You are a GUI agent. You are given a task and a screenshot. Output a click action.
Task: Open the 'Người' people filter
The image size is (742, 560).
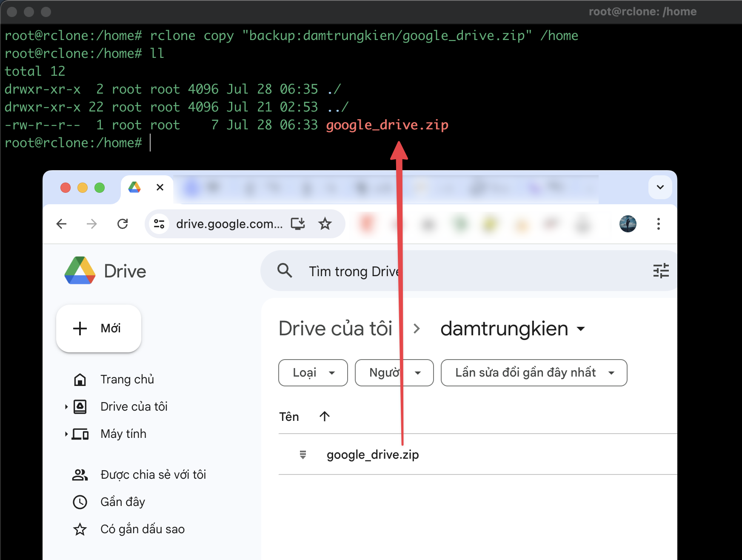(x=394, y=373)
